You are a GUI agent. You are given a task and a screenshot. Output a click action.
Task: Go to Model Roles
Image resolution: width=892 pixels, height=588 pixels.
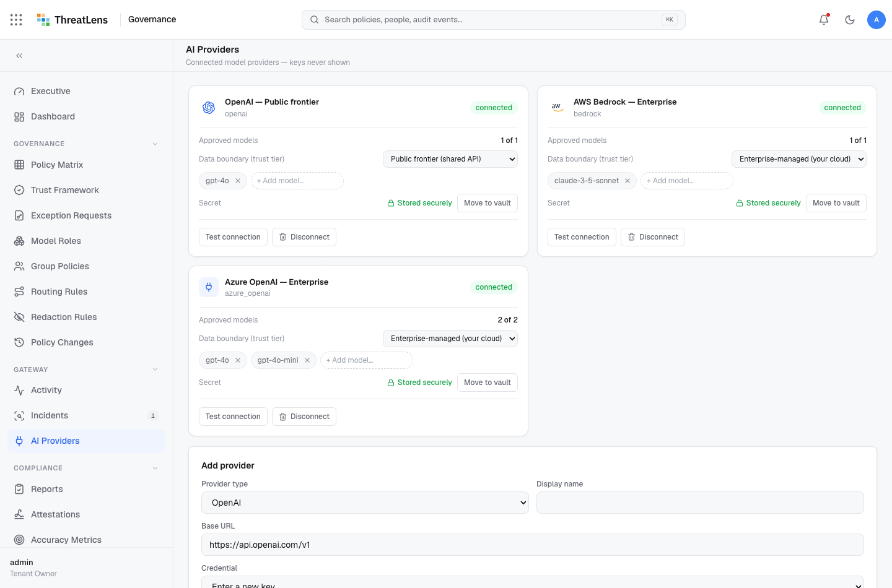[x=87, y=241]
